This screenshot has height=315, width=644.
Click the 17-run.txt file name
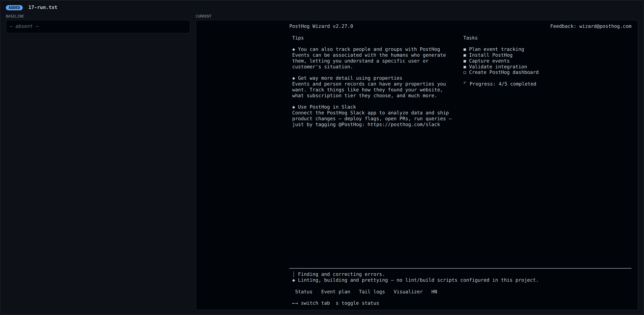(43, 7)
